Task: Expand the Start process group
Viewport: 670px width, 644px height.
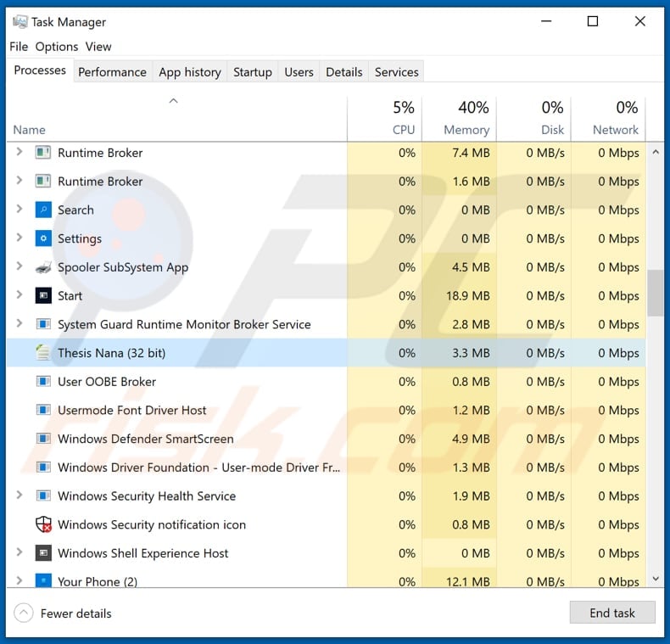Action: click(x=19, y=295)
